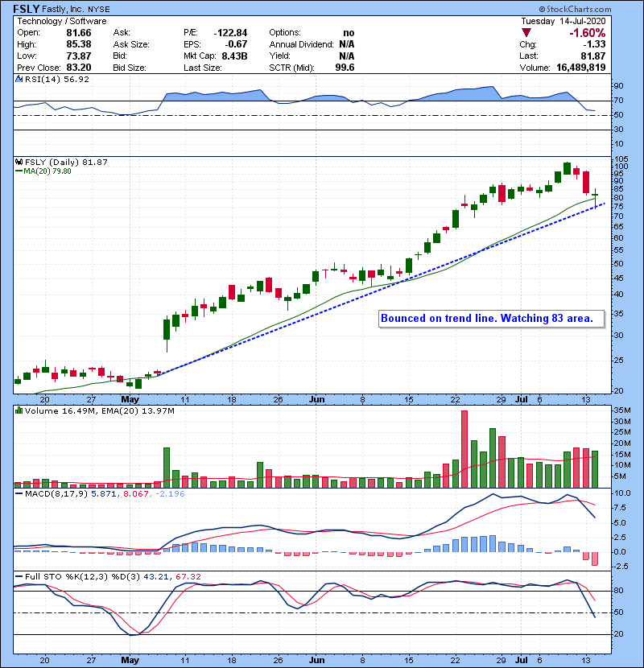Click the MACD(8,17,9) indicator label
The height and width of the screenshot is (668, 644).
56,494
